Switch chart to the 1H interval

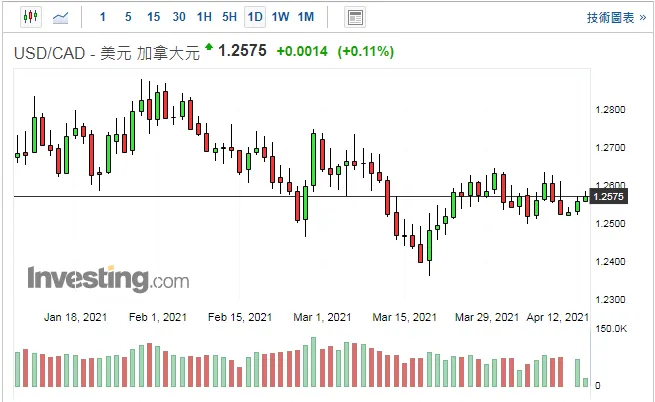pyautogui.click(x=204, y=17)
